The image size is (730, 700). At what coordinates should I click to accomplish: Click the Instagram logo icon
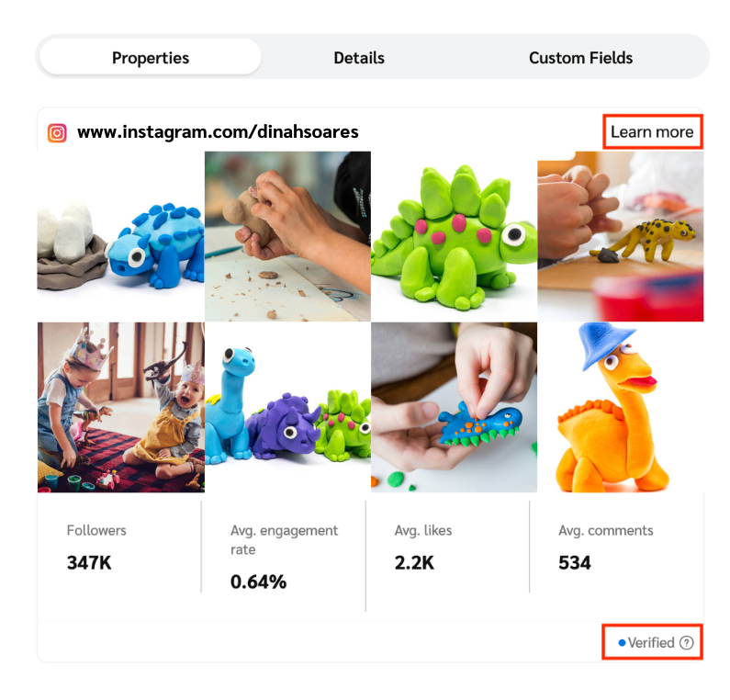(57, 132)
